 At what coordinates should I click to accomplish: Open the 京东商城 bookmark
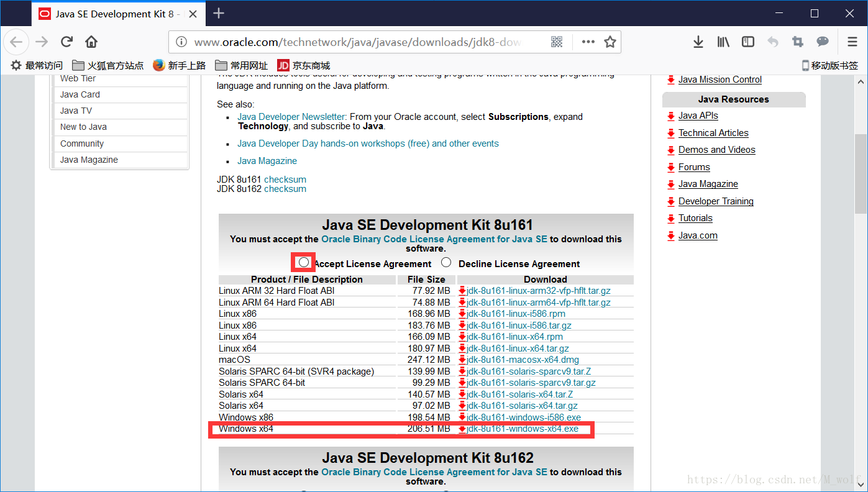pos(303,65)
